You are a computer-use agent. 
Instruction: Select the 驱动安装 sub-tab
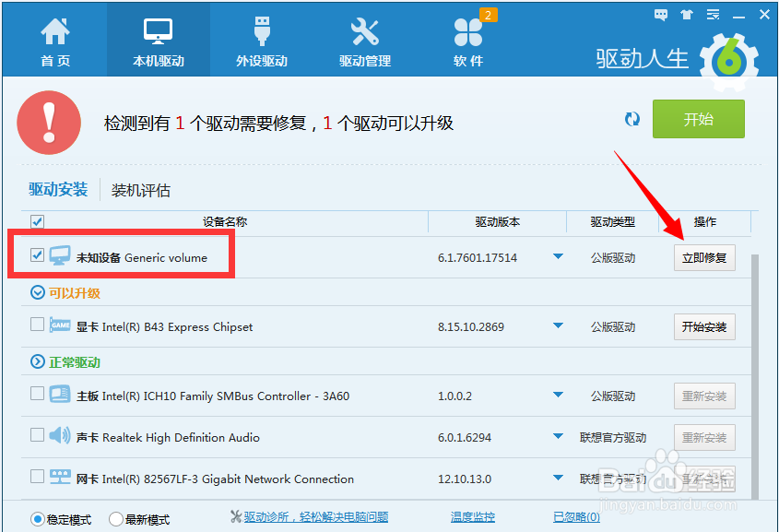[58, 189]
